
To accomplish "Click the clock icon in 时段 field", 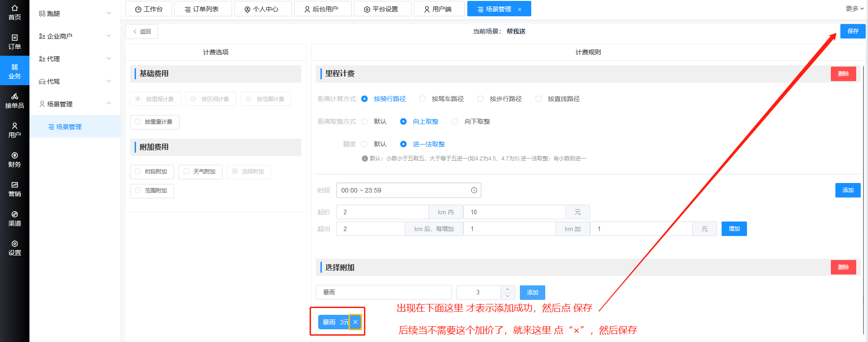I will point(474,190).
